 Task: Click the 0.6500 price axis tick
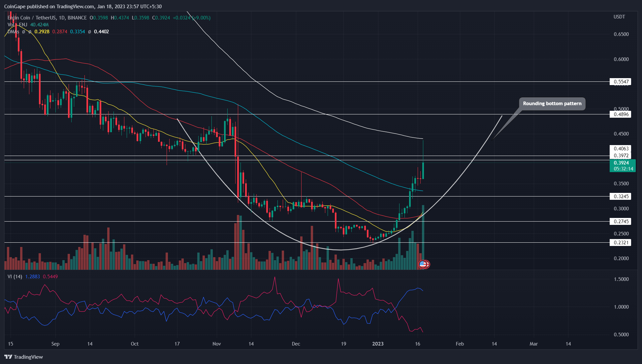(621, 34)
